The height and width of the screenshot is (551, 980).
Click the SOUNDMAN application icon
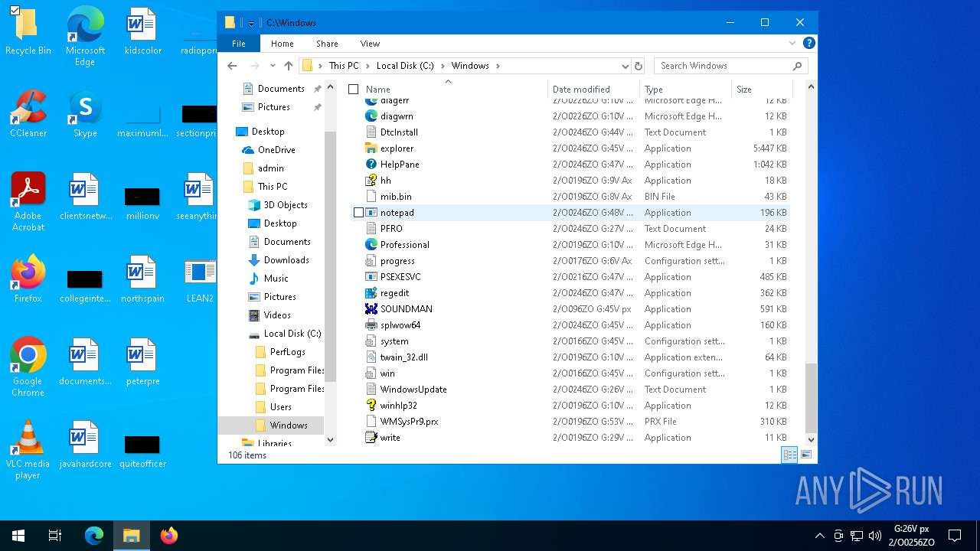click(371, 309)
